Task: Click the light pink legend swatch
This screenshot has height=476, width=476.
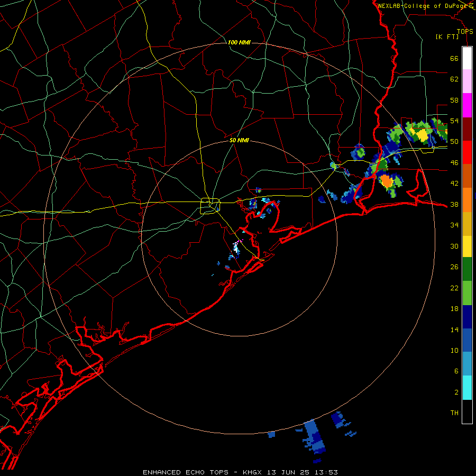Action: (467, 81)
